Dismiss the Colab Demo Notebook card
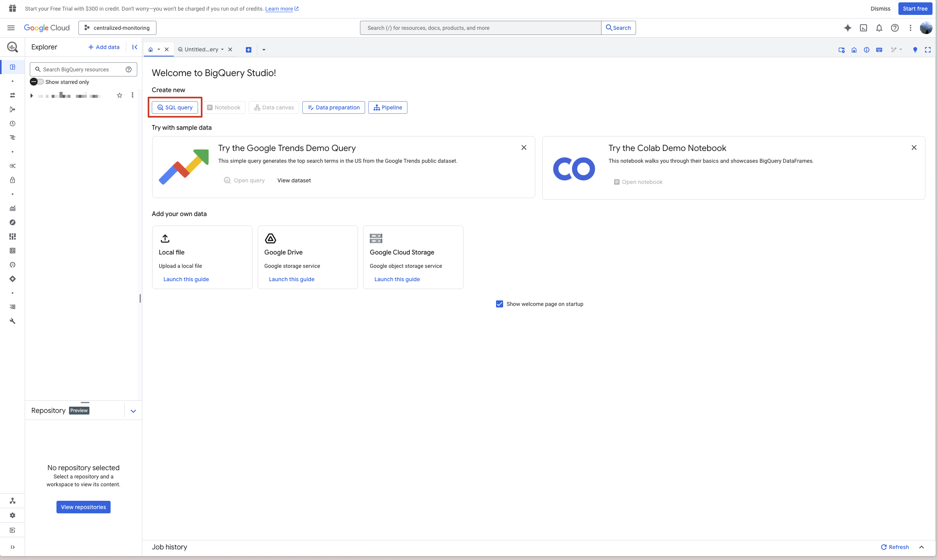 click(x=914, y=148)
